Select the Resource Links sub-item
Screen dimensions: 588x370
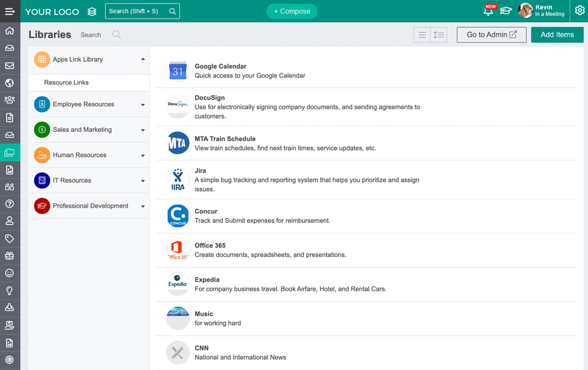click(x=67, y=82)
